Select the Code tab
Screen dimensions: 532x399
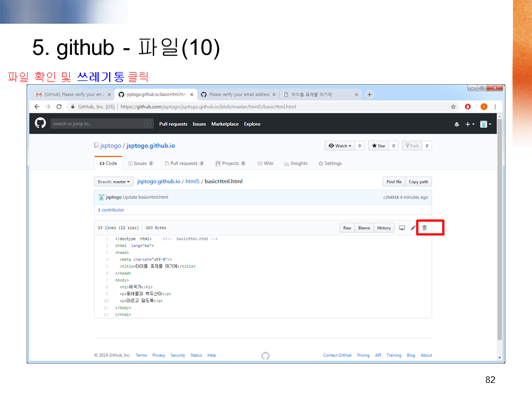108,163
